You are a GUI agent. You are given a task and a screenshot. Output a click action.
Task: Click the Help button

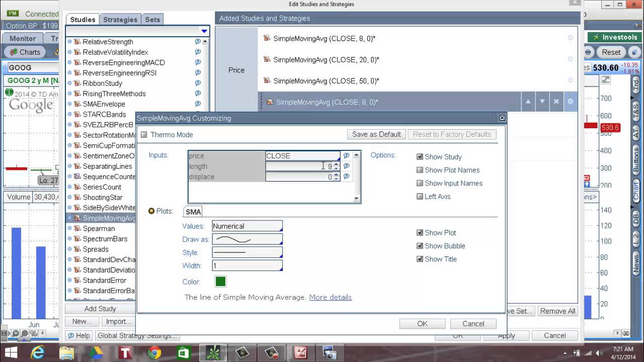79,335
